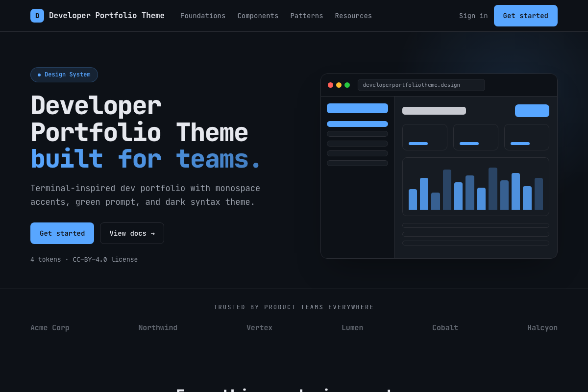The width and height of the screenshot is (588, 392).
Task: Click the Vertex logo text
Action: pyautogui.click(x=259, y=328)
